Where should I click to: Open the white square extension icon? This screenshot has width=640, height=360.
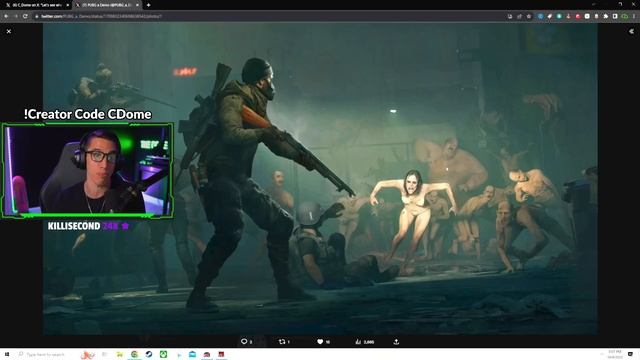coord(587,16)
